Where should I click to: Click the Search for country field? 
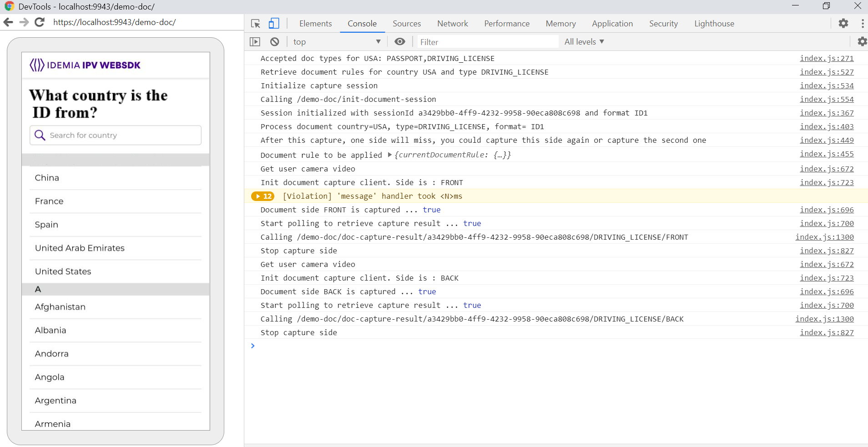[x=116, y=135]
